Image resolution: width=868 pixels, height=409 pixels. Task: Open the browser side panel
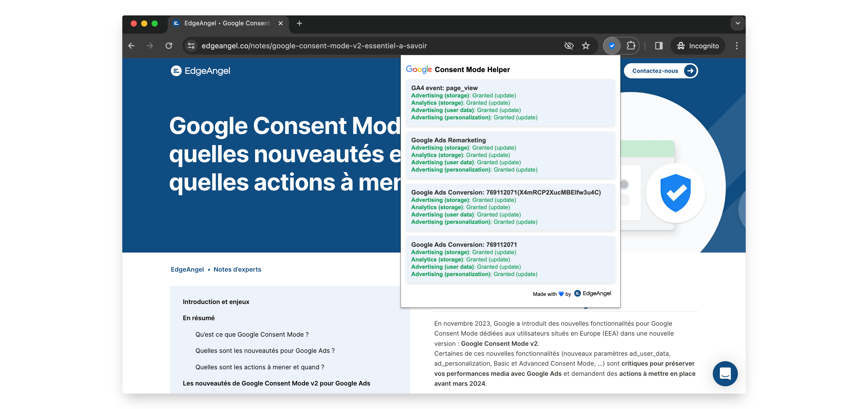[x=658, y=46]
